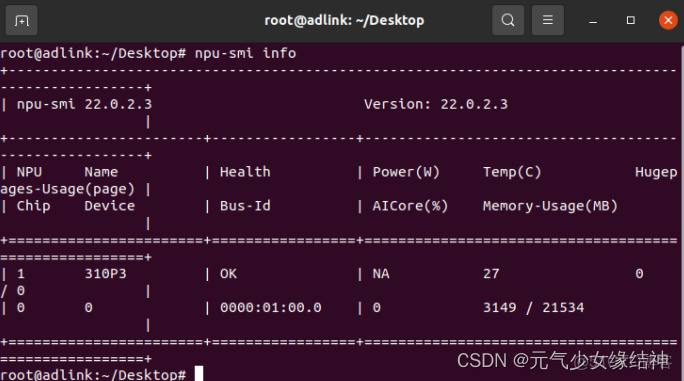Click the memory usage '3149 / 21534'

coord(533,308)
